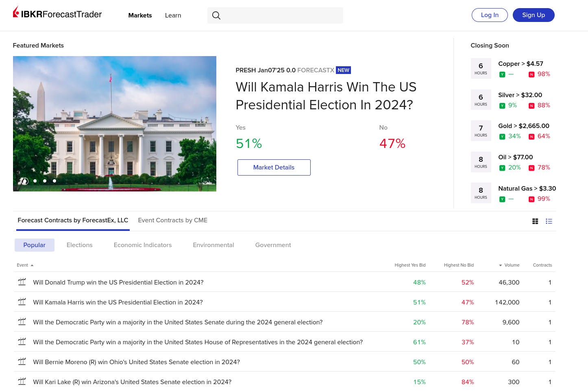This screenshot has height=391, width=588.
Task: Click No icon for Copper contract
Action: (531, 74)
